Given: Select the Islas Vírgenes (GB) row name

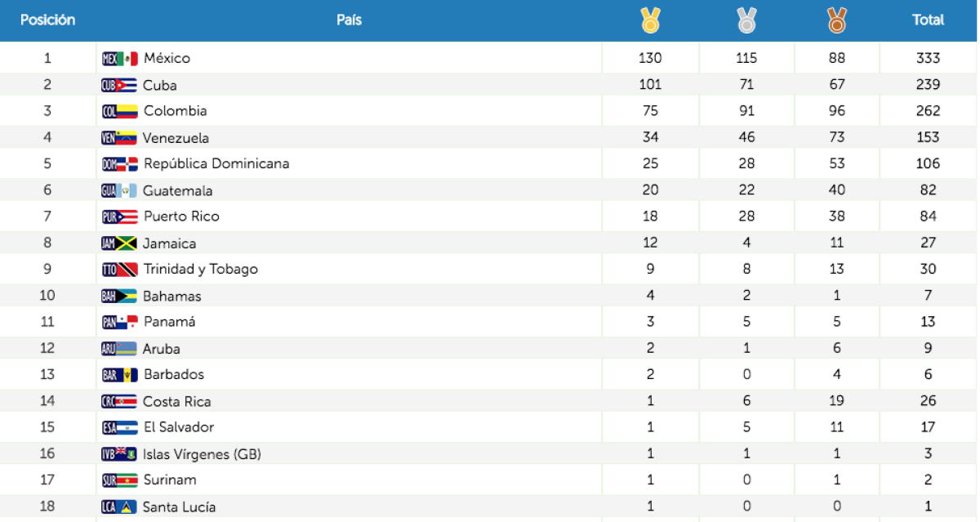Looking at the screenshot, I should point(202,454).
